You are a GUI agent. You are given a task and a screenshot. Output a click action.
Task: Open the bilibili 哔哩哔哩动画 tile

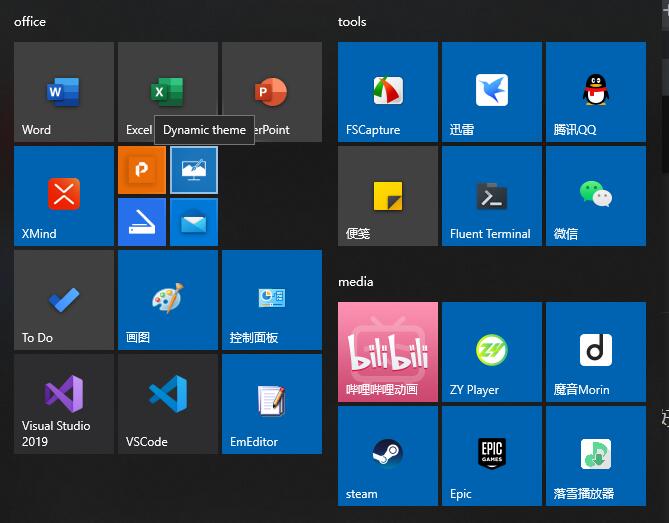coord(387,352)
